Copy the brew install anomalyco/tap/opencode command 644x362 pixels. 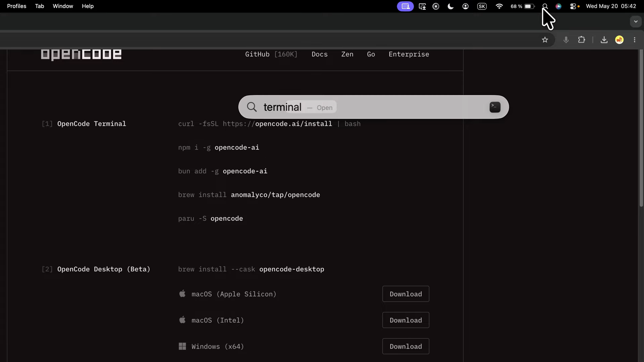click(249, 195)
